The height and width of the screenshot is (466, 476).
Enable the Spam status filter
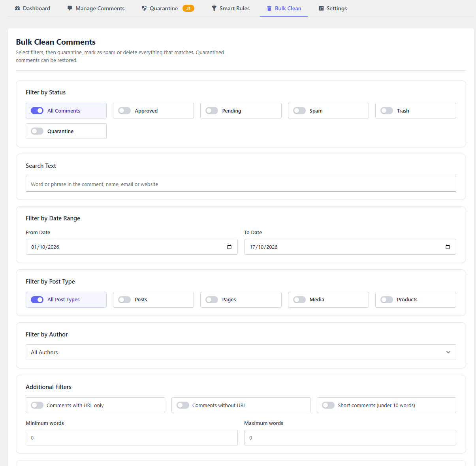(x=299, y=111)
